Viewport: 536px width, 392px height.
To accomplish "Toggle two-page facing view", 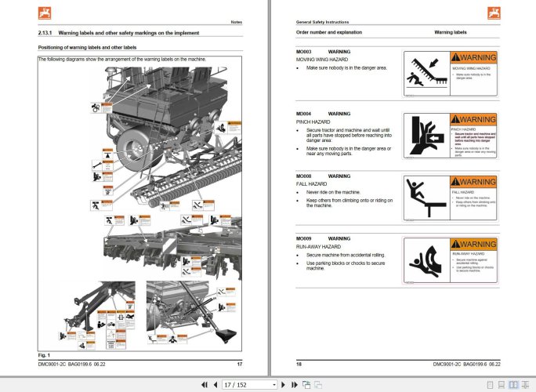I will 513,385.
